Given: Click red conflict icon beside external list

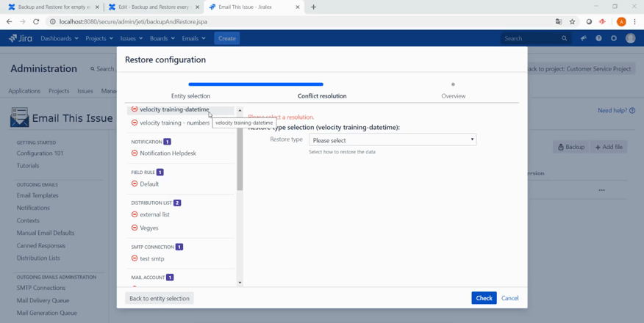Looking at the screenshot, I should point(135,214).
